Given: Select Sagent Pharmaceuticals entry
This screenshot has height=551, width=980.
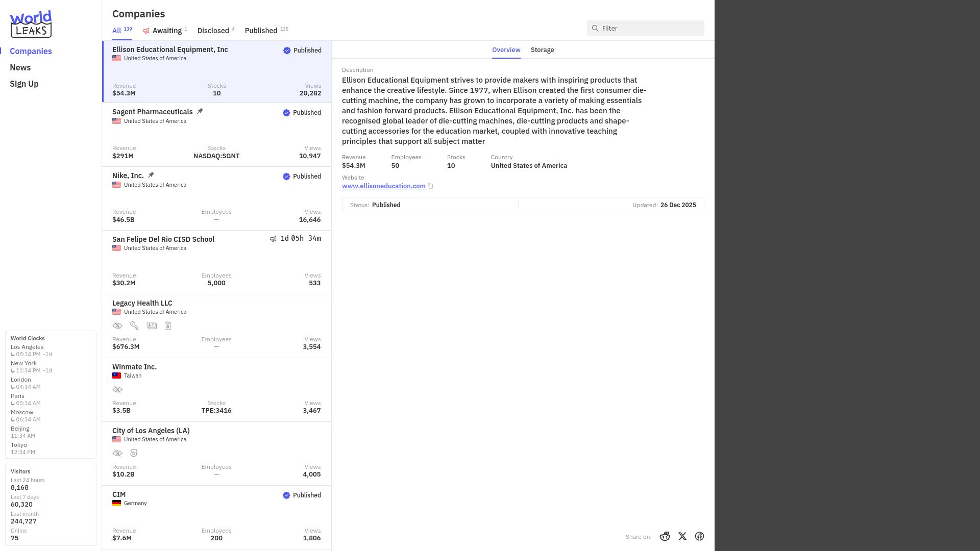Looking at the screenshot, I should tap(217, 135).
